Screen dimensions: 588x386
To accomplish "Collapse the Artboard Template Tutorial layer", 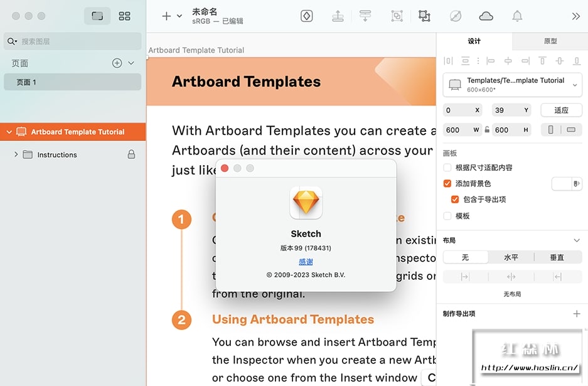I will click(x=9, y=132).
